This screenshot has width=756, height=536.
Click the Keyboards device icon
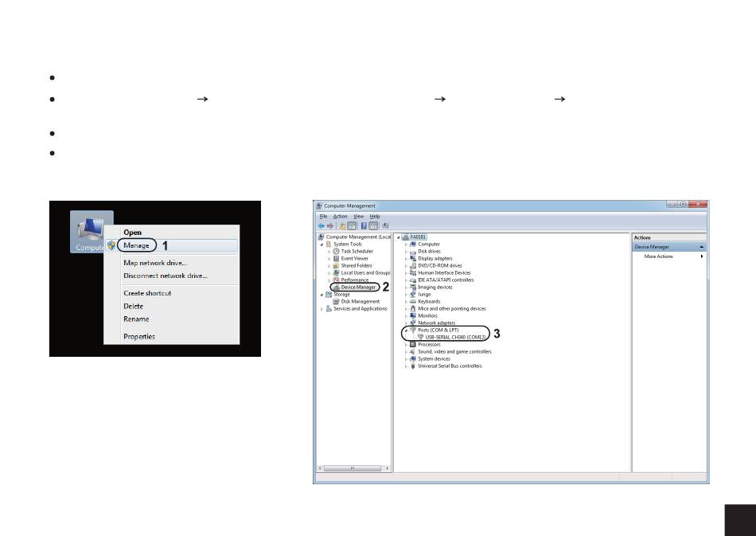tap(412, 302)
